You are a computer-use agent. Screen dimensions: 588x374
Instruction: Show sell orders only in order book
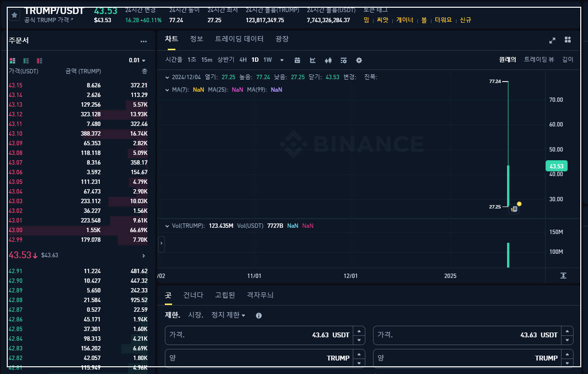tap(40, 60)
